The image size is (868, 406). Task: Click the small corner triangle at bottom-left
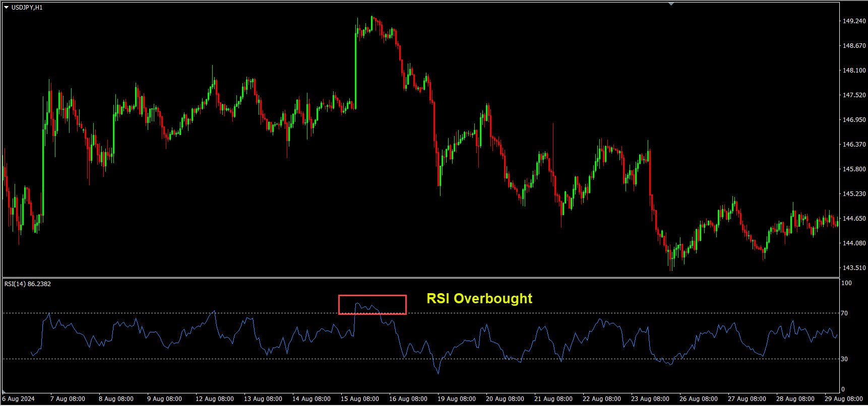pyautogui.click(x=5, y=391)
